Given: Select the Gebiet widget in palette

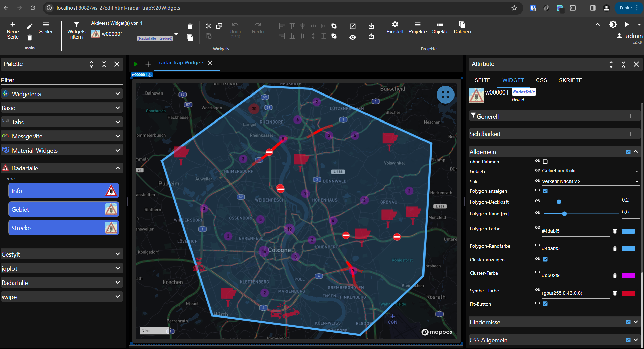Looking at the screenshot, I should click(x=64, y=209).
